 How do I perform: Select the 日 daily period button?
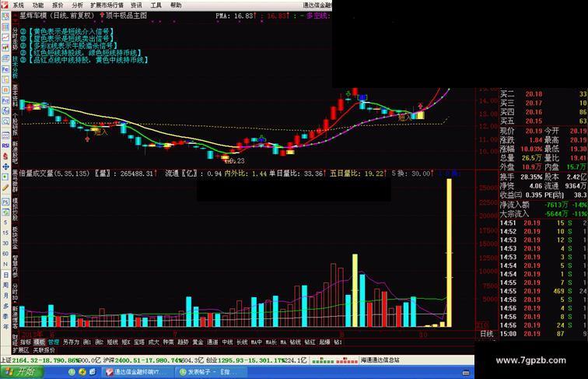coord(5,275)
